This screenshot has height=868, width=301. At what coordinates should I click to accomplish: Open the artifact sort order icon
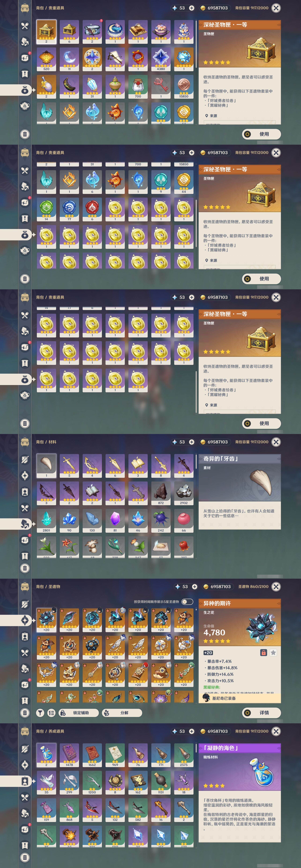(x=51, y=713)
